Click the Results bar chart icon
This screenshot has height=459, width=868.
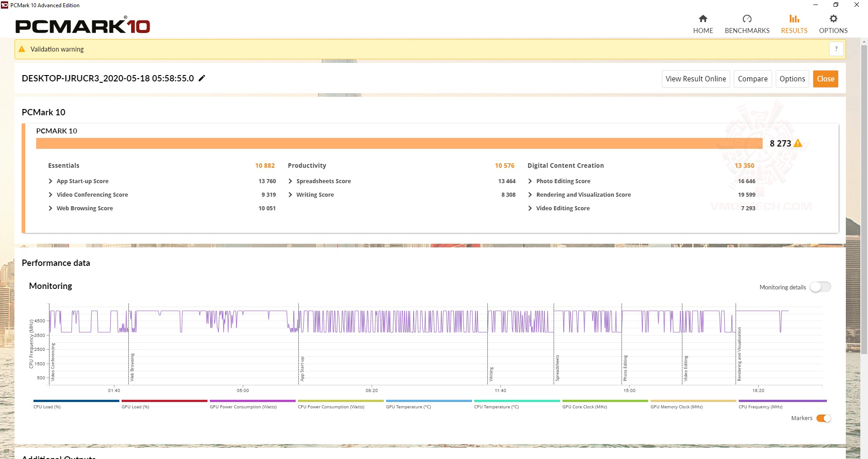tap(794, 19)
